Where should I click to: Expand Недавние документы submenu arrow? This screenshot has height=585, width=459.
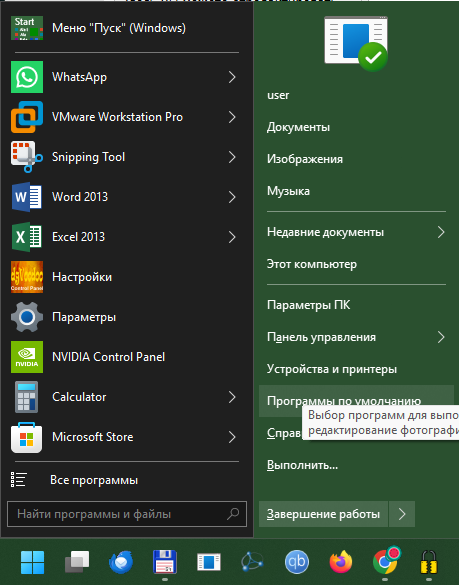click(441, 232)
